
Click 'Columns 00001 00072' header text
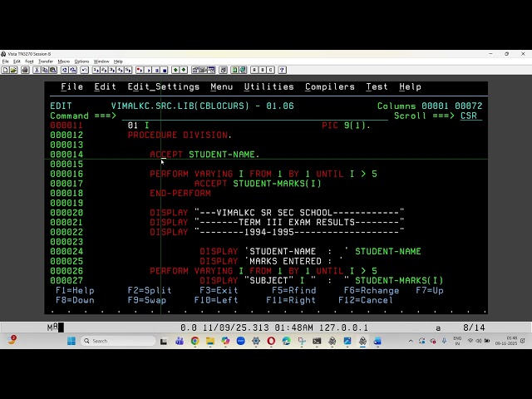tap(430, 106)
